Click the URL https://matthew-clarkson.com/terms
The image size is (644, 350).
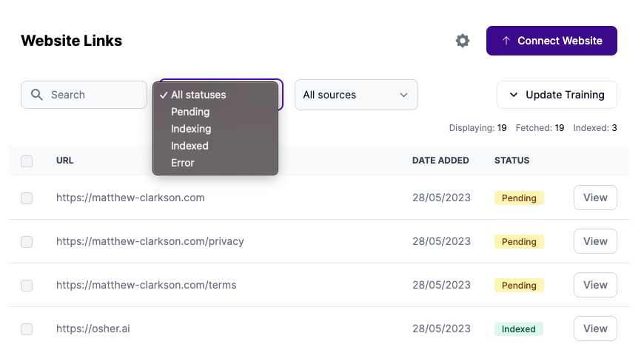[x=147, y=285]
